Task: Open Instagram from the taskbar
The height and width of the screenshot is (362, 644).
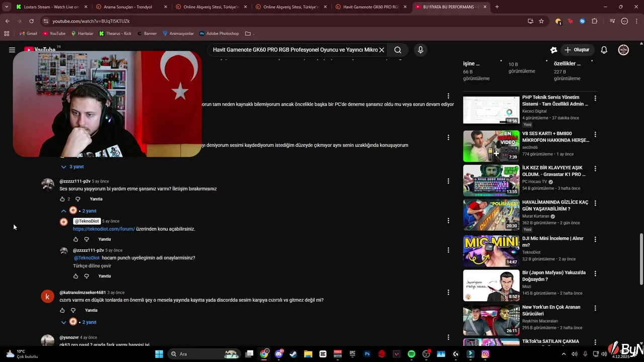Action: pos(485,354)
